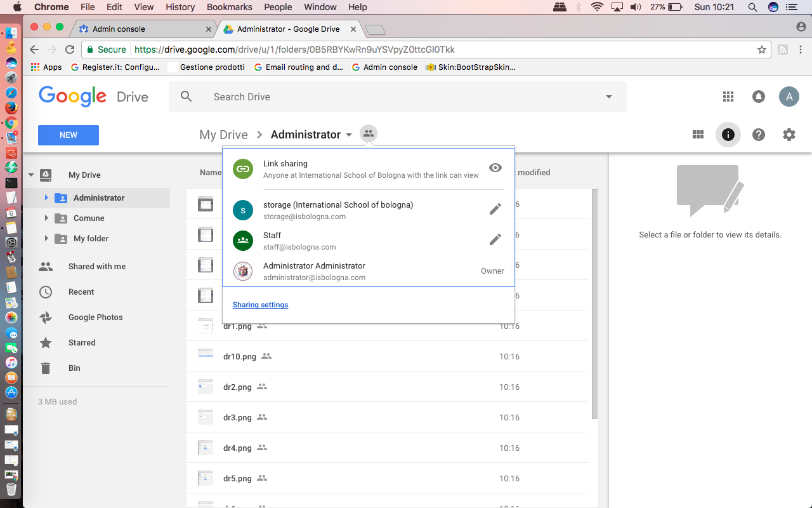Change link sharing view permission eye
Viewport: 812px width, 508px height.
pyautogui.click(x=495, y=168)
